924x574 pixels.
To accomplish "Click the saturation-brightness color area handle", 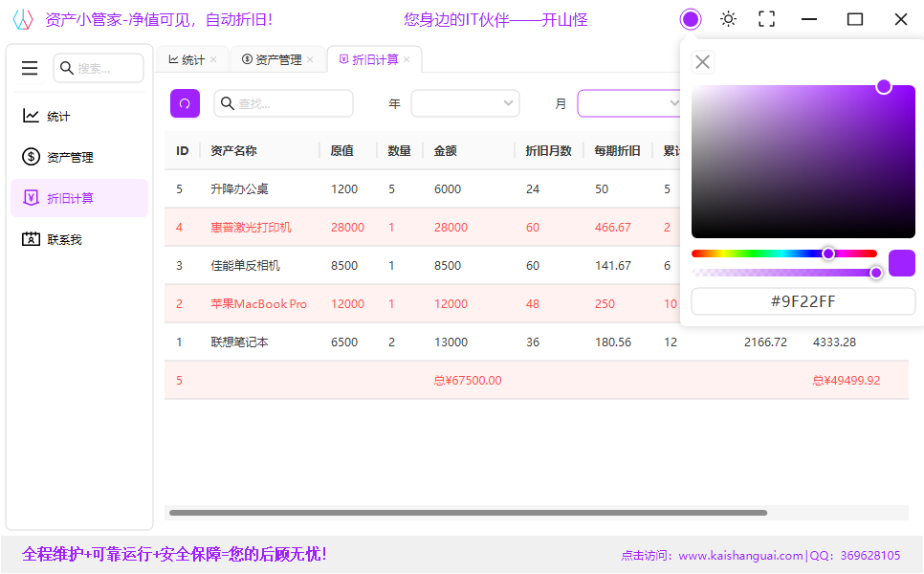I will click(x=883, y=87).
